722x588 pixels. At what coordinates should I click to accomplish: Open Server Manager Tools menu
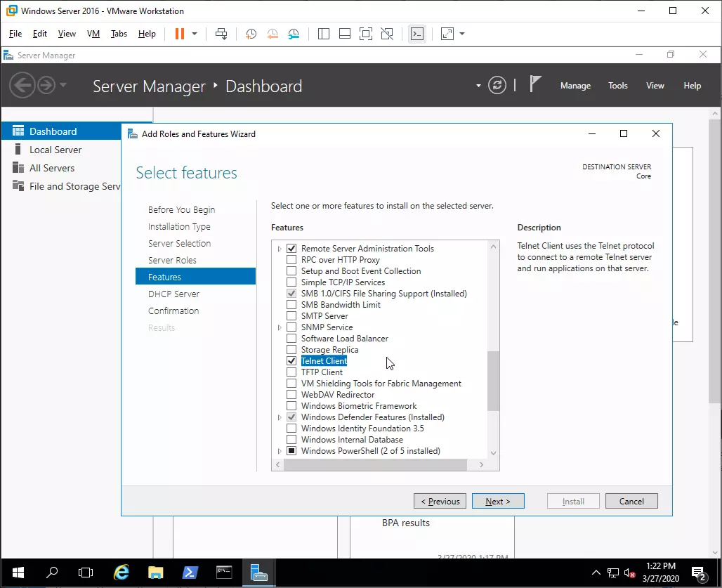pyautogui.click(x=617, y=86)
